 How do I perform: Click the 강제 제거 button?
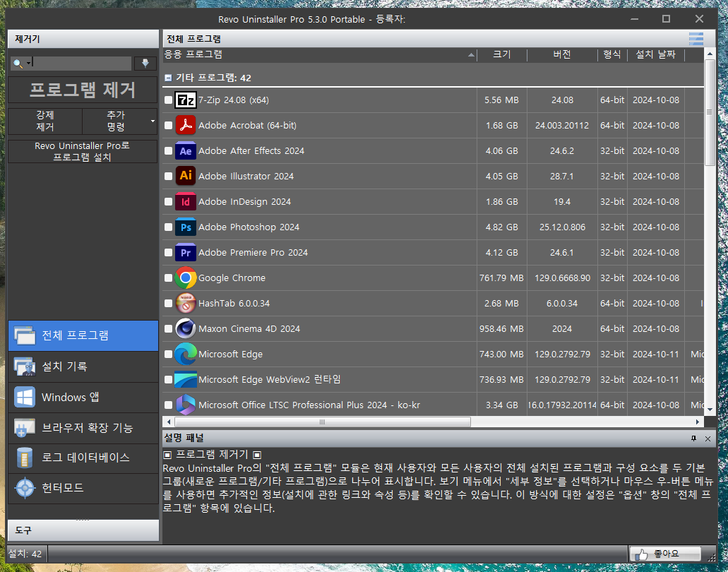click(x=45, y=121)
